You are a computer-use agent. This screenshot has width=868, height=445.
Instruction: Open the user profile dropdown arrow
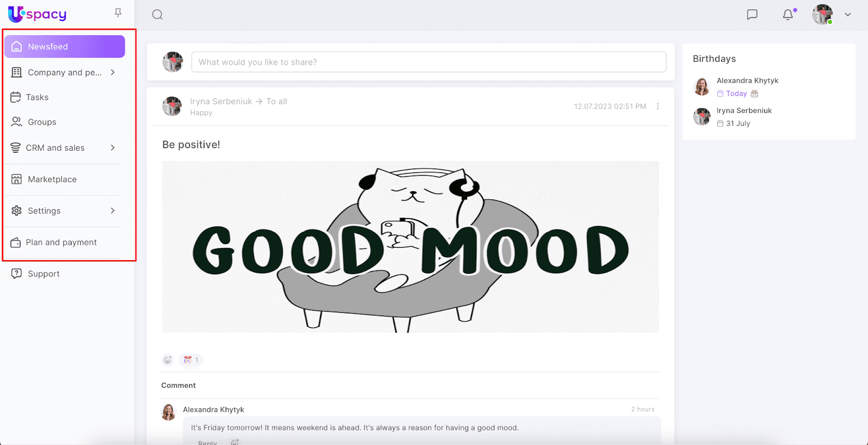click(847, 15)
